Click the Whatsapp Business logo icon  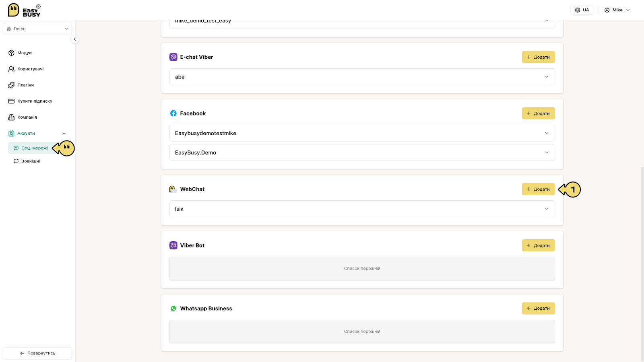pyautogui.click(x=173, y=309)
